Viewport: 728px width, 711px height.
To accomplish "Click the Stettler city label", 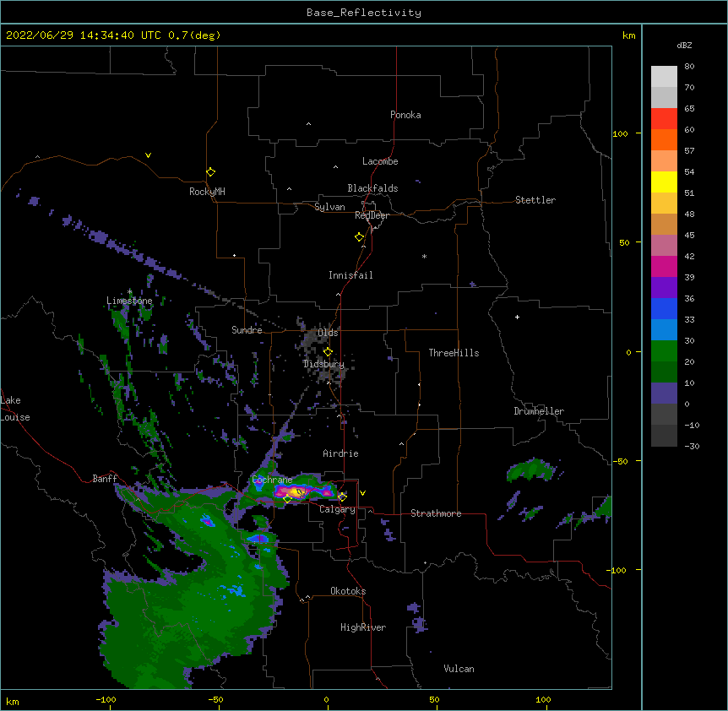I will 535,200.
